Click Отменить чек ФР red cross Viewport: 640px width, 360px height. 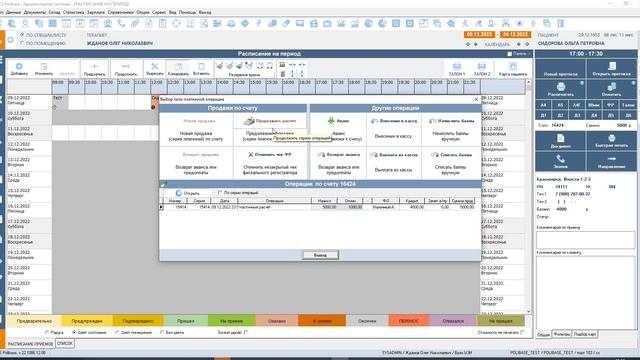point(270,155)
